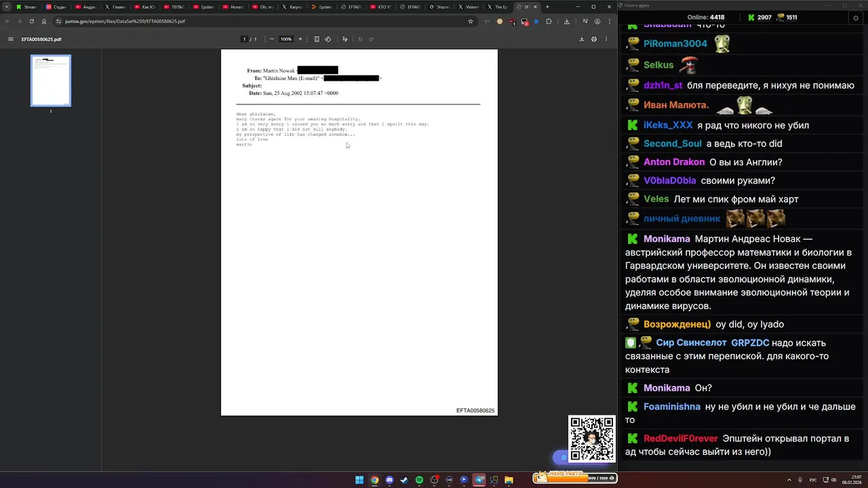Switch to the Karyna tab
The height and width of the screenshot is (488, 868).
(292, 7)
